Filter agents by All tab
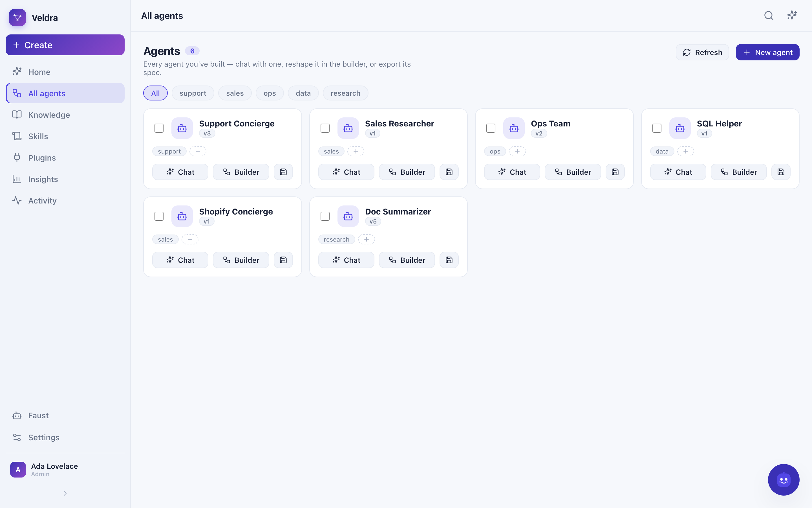 [x=155, y=93]
